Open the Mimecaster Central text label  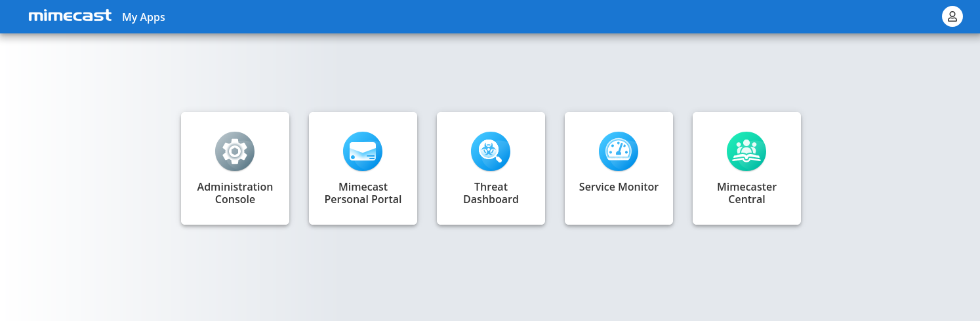click(746, 193)
